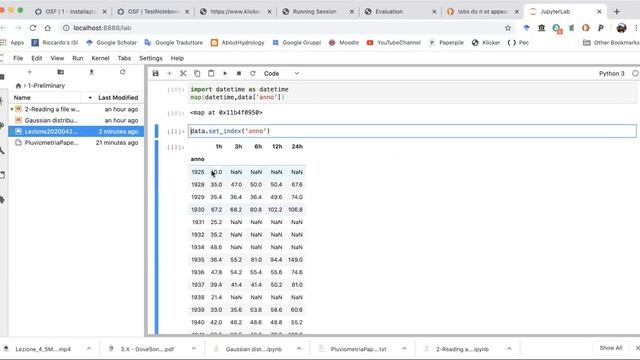Create a new folder in the file browser
The image size is (640, 360).
tap(60, 72)
